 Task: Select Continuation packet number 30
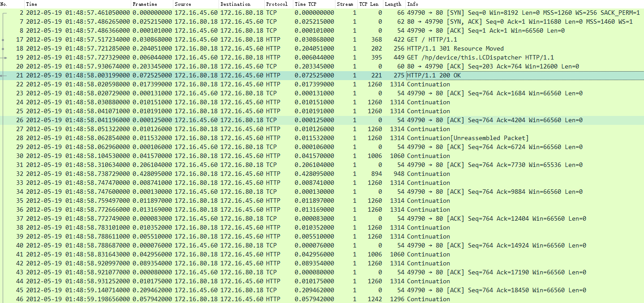(x=224, y=156)
